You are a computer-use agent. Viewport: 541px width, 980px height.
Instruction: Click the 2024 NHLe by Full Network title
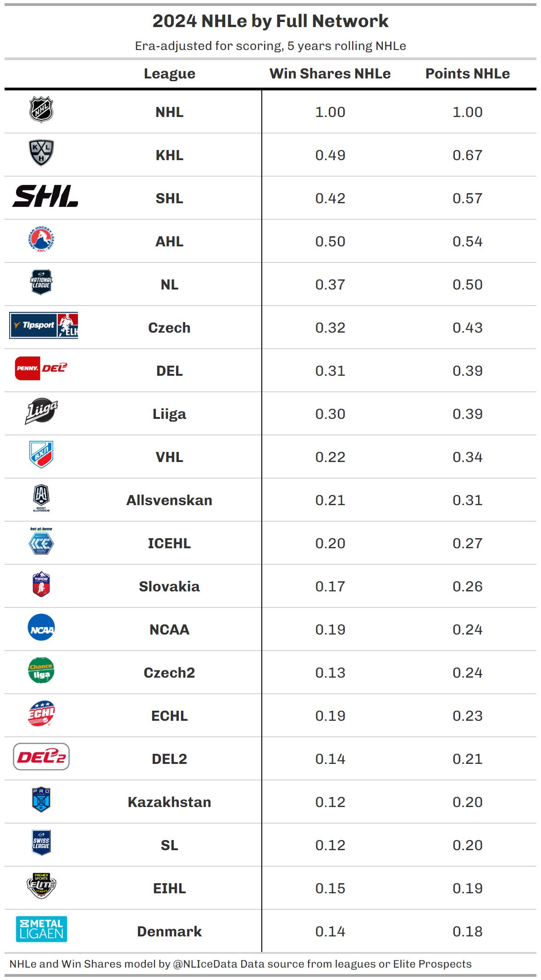(x=270, y=21)
